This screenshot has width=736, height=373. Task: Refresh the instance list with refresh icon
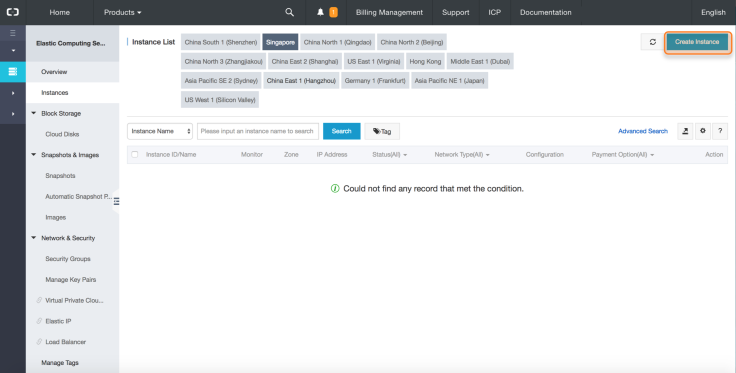click(x=652, y=42)
